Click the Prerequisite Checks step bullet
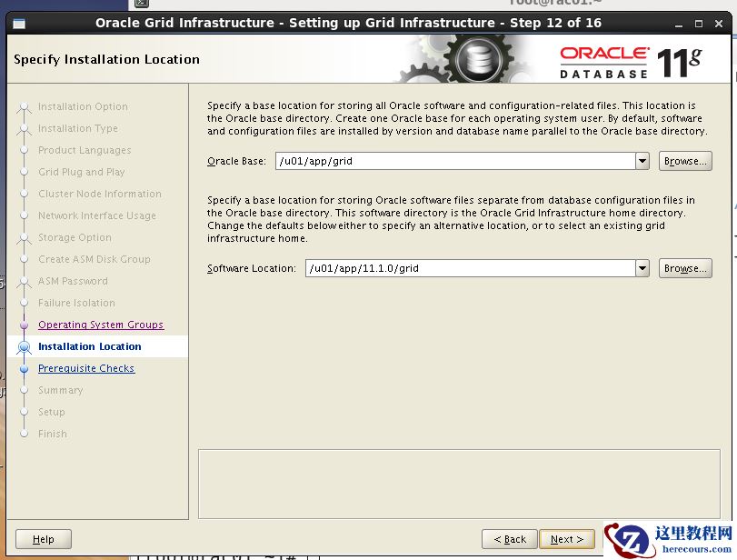This screenshot has height=560, width=737. coord(24,368)
